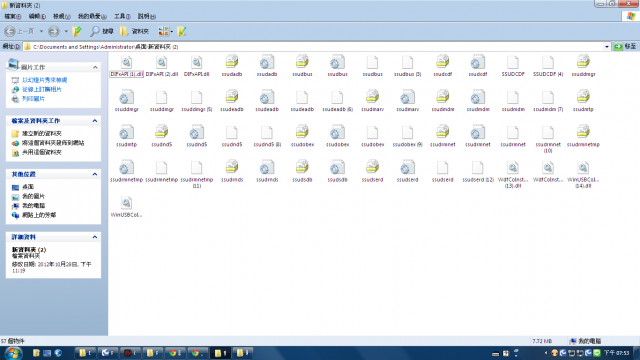Click 將這個資料夾發佈到網站 link

pyautogui.click(x=53, y=143)
